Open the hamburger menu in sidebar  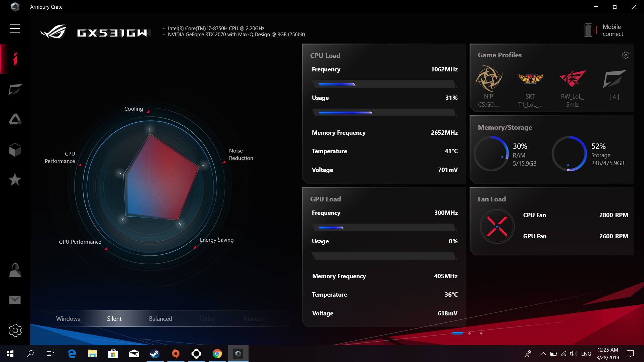coord(15,28)
